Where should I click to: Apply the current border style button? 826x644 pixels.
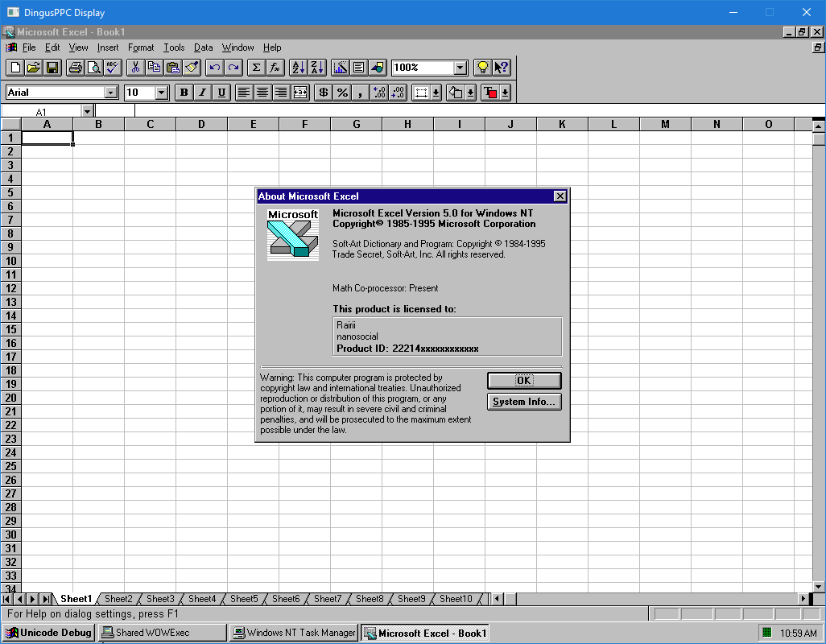pyautogui.click(x=421, y=93)
